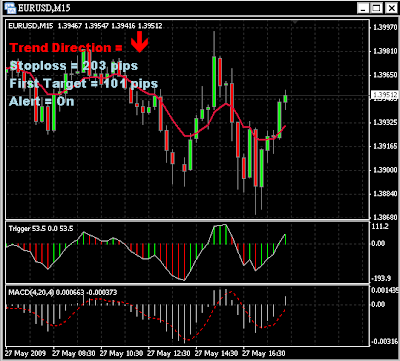
Task: Click the 'Stoploss = 203 pips' text
Action: [74, 66]
